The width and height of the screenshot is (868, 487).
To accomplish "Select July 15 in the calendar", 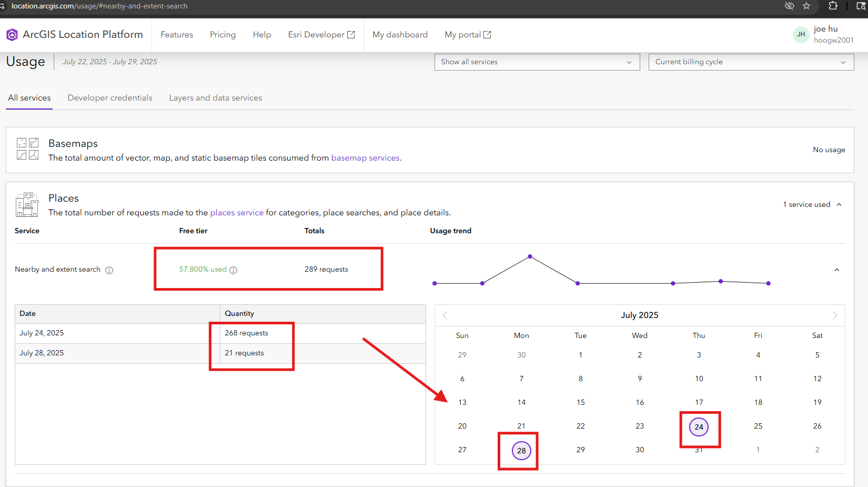I will click(580, 402).
